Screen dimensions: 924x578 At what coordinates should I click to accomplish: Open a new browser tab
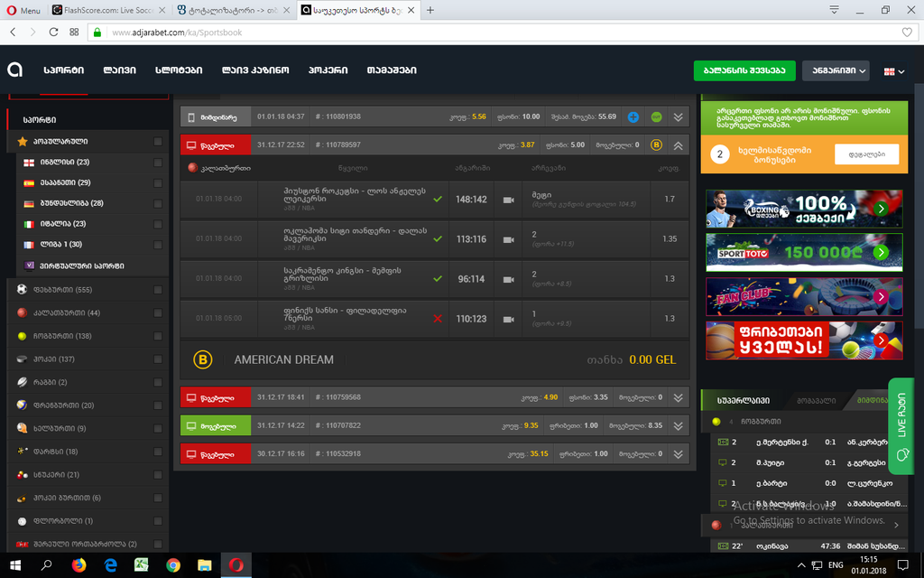[x=430, y=10]
